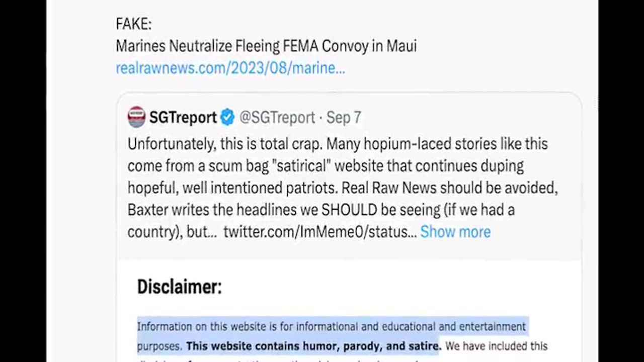644x362 pixels.
Task: Click the highlighted 'Information on this website' text
Action: (x=331, y=327)
